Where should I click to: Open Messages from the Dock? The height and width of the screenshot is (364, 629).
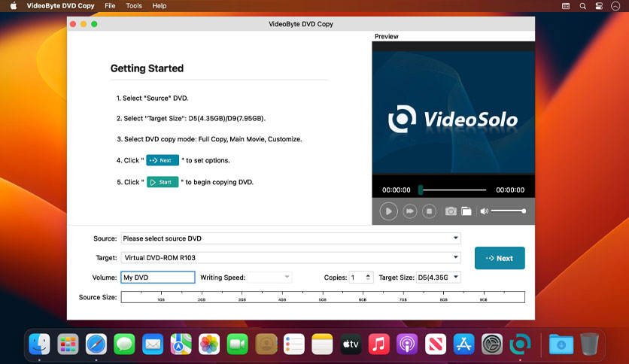[124, 344]
